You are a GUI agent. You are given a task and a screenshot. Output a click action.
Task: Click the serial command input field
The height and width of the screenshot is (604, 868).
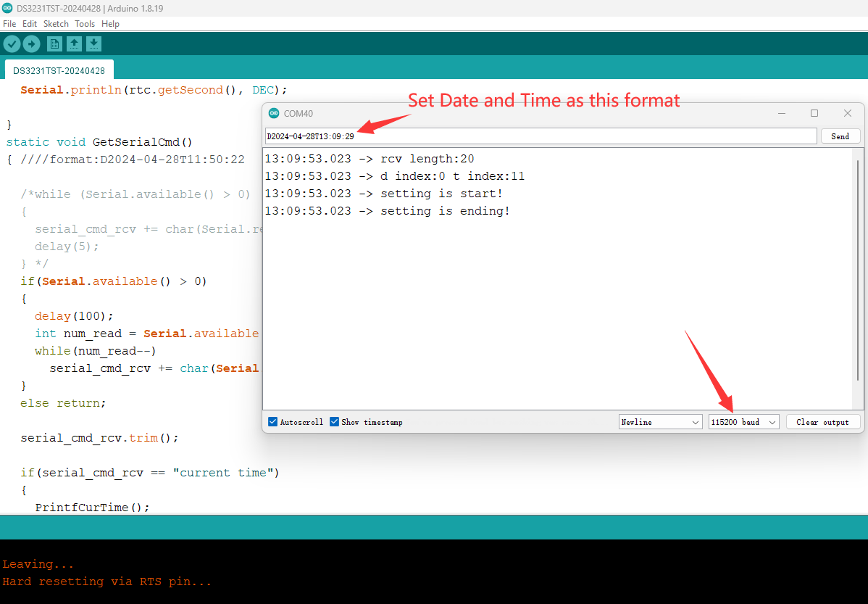click(x=541, y=136)
